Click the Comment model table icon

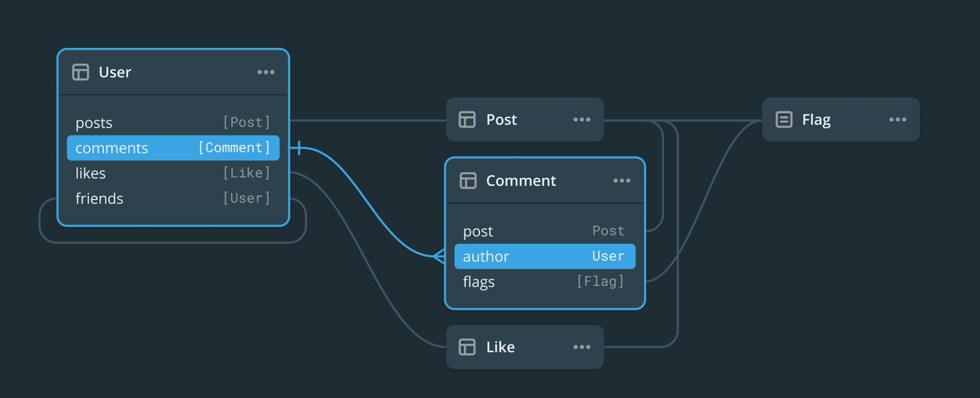point(467,180)
